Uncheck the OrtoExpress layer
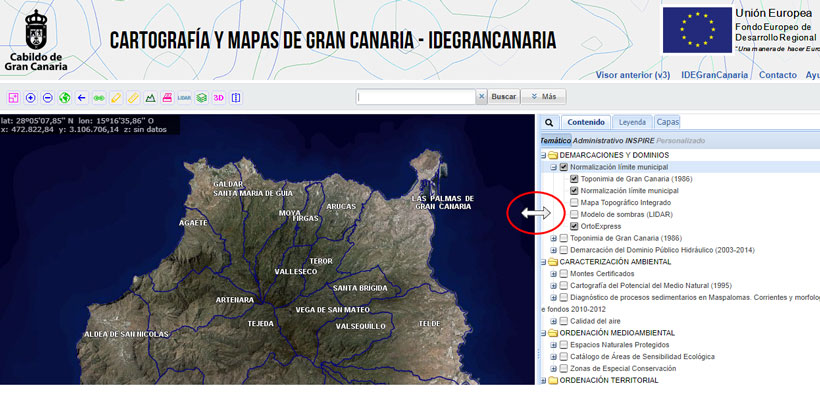Viewport: 820px width, 395px height. click(574, 227)
